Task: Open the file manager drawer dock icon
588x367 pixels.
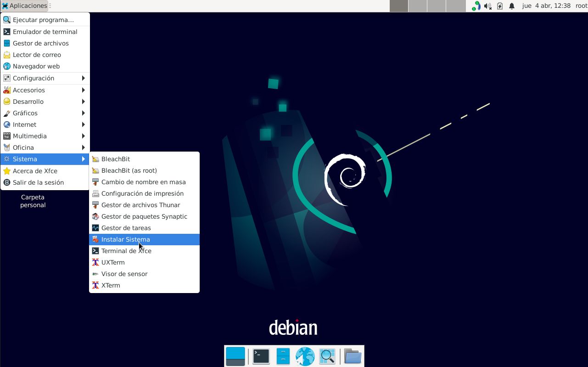Action: point(283,356)
